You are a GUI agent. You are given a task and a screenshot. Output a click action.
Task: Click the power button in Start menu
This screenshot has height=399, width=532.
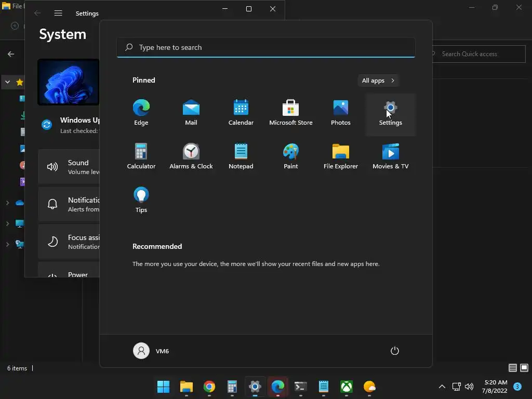coord(395,351)
